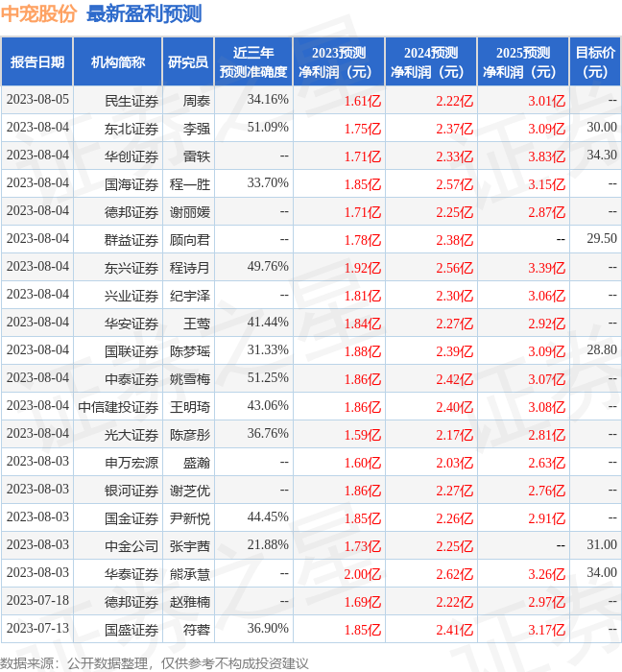Click researcher name 谢芝优
This screenshot has width=622, height=672.
190,491
